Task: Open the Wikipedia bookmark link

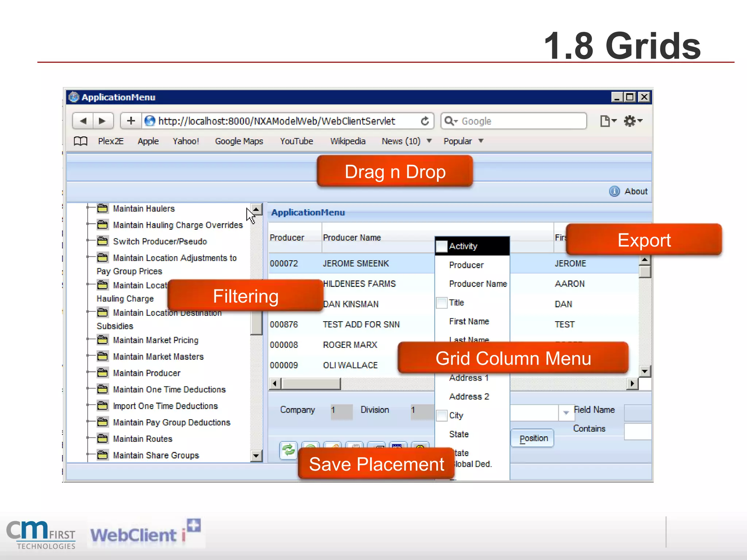Action: point(348,141)
